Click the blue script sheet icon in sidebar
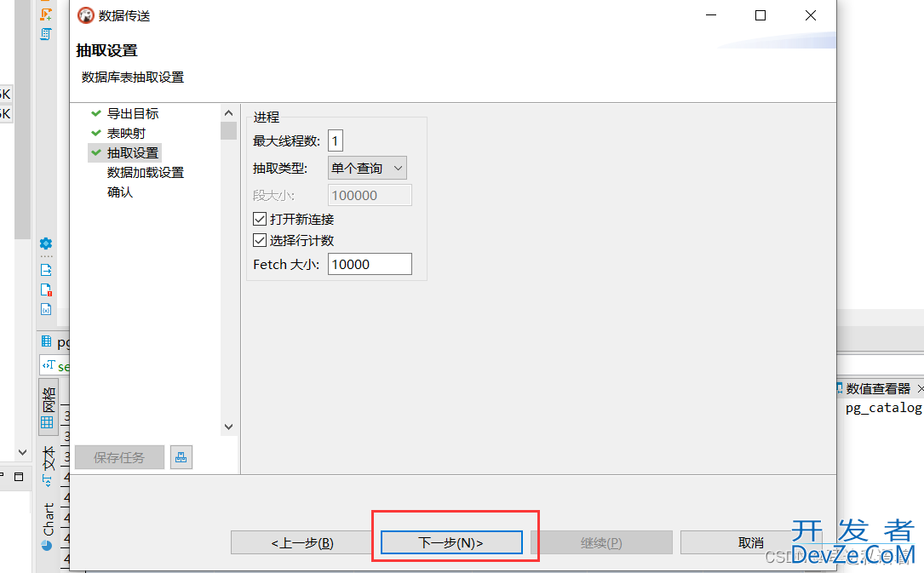Viewport: 924px width, 573px height. point(46,34)
